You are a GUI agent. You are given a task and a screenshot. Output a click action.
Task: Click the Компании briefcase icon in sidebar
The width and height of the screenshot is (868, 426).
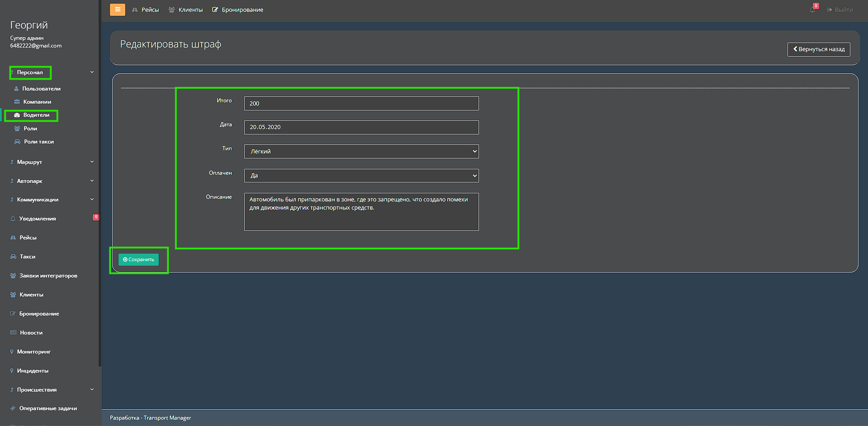click(17, 102)
